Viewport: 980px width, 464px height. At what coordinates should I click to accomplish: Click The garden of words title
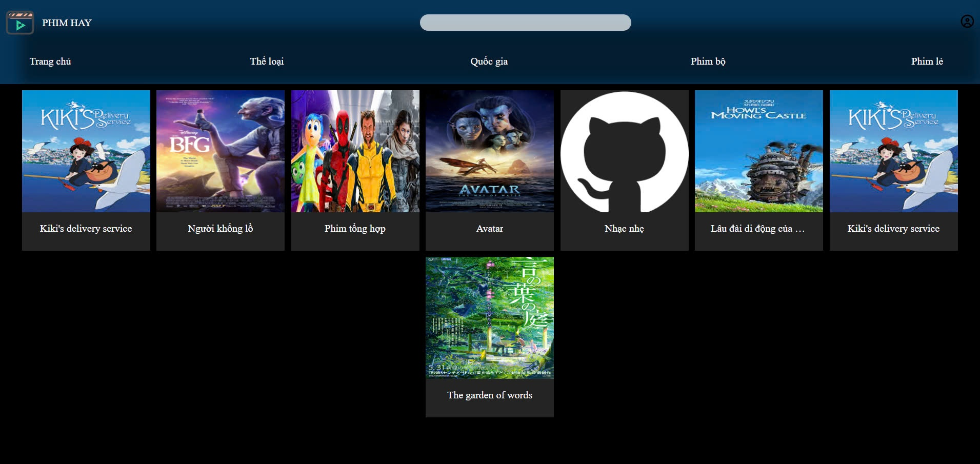pyautogui.click(x=490, y=395)
